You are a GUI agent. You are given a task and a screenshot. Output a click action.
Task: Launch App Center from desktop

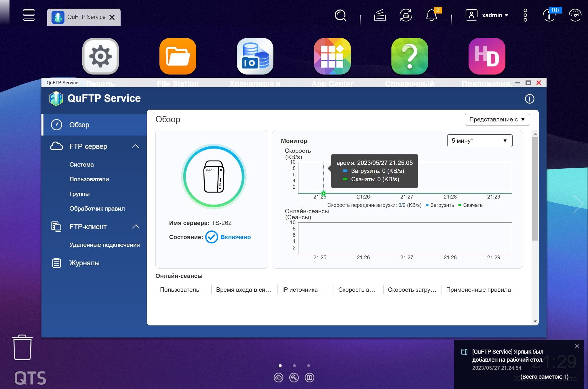[332, 56]
